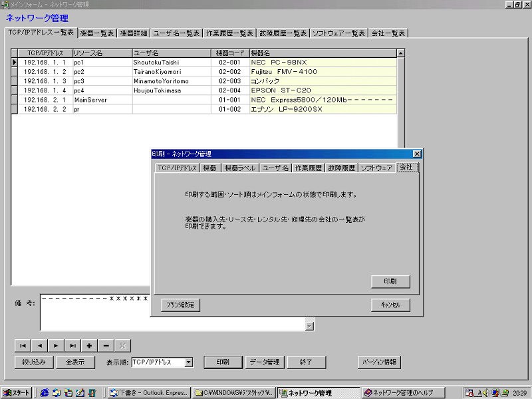532x399 pixels.
Task: Click TCP/IP address 192.168.2.2 cell
Action: 45,109
